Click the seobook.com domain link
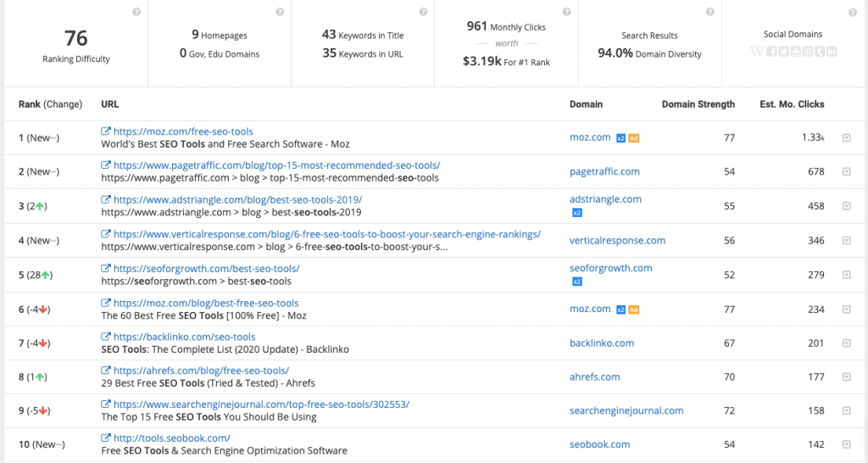This screenshot has width=868, height=463. (599, 444)
